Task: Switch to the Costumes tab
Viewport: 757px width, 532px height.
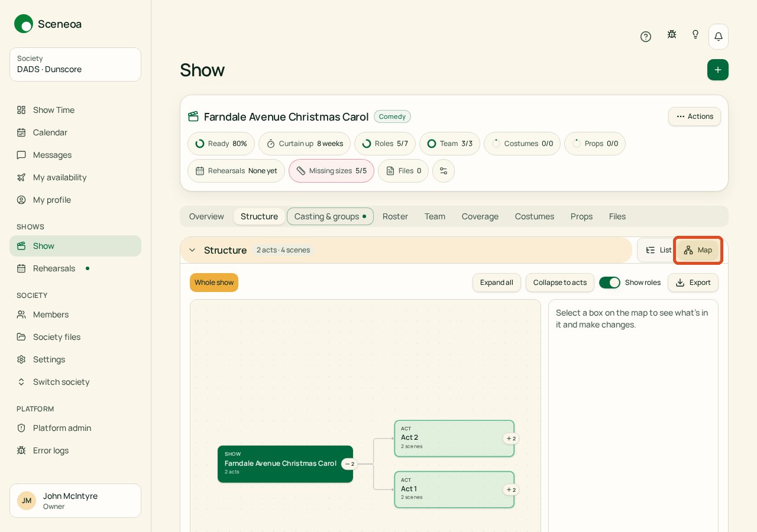Action: (x=535, y=216)
